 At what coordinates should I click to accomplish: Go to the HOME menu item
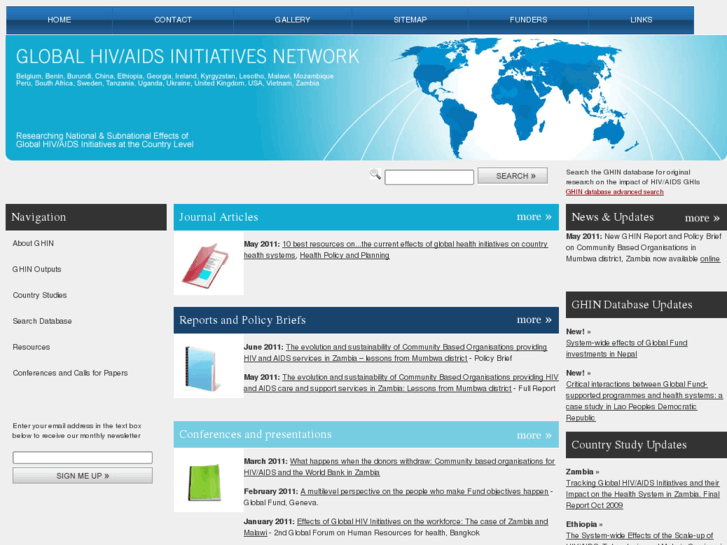coord(59,20)
